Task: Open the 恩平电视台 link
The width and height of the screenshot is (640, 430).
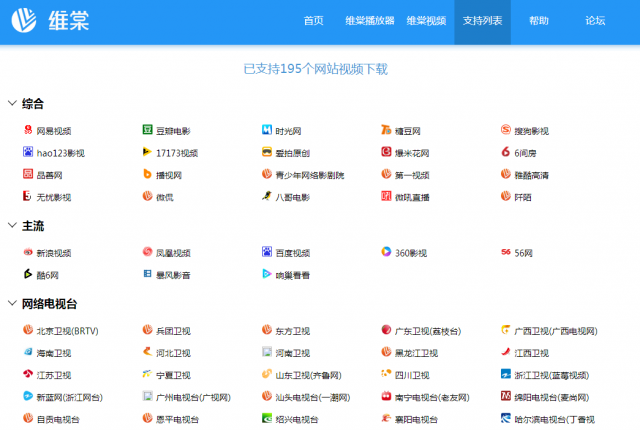Action: [178, 419]
